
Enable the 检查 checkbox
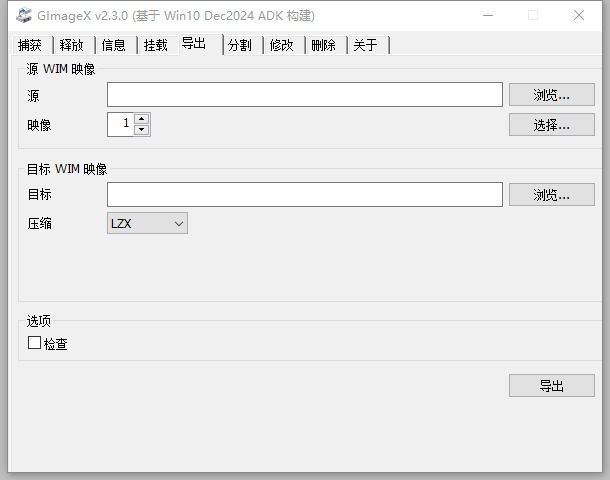(35, 343)
